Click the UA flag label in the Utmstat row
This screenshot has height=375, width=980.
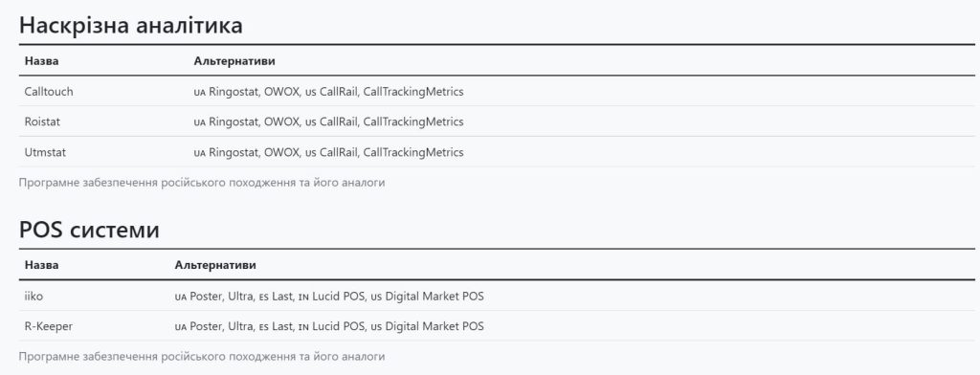coord(200,153)
